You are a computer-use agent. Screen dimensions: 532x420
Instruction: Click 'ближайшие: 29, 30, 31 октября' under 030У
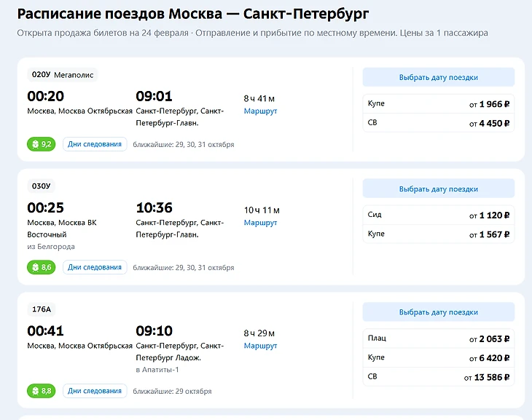click(x=183, y=268)
